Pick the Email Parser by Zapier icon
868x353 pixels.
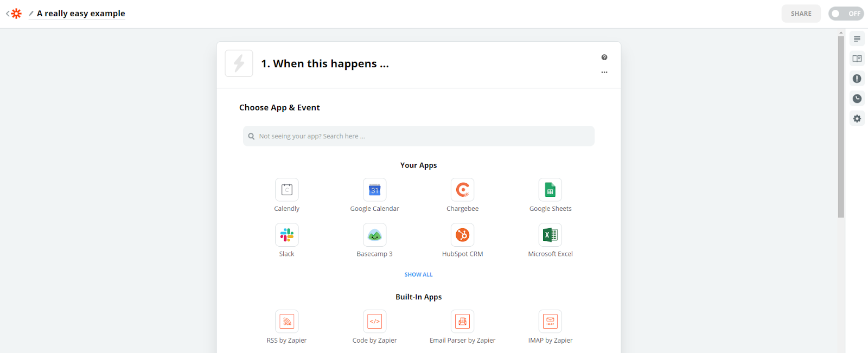coord(463,322)
